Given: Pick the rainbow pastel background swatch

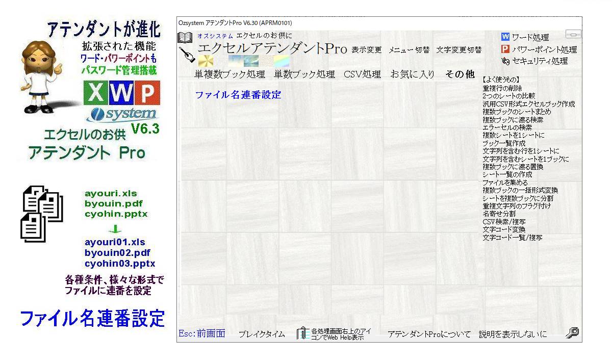Looking at the screenshot, I should tap(282, 61).
